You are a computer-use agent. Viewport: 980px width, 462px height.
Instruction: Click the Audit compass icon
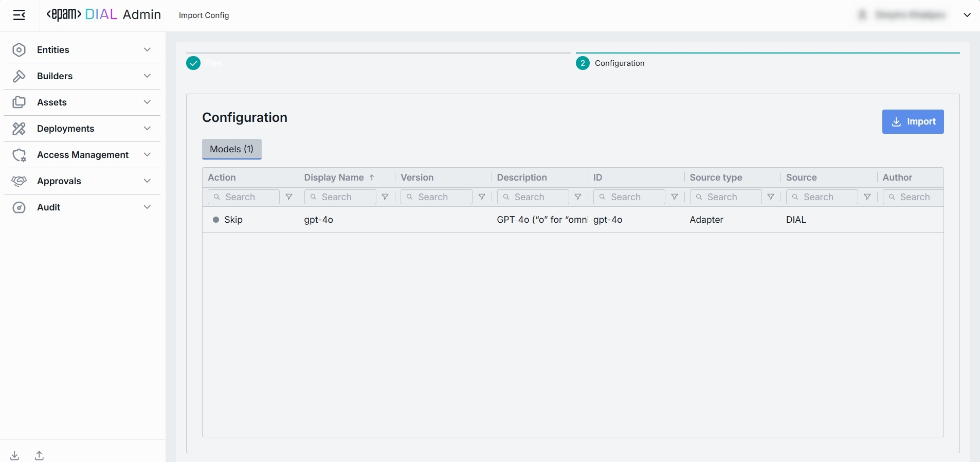tap(19, 207)
